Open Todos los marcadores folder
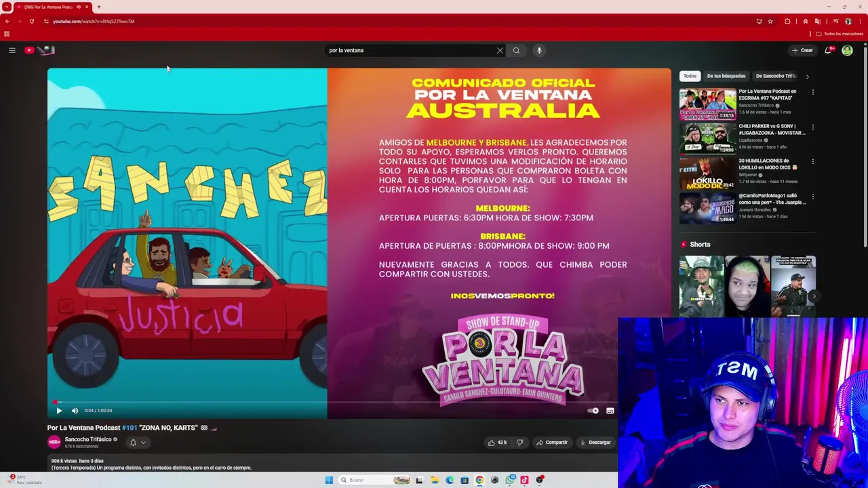The height and width of the screenshot is (488, 868). pos(840,34)
